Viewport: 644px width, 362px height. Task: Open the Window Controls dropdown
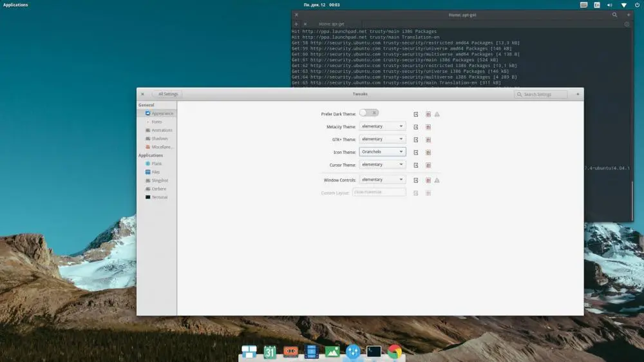point(383,180)
